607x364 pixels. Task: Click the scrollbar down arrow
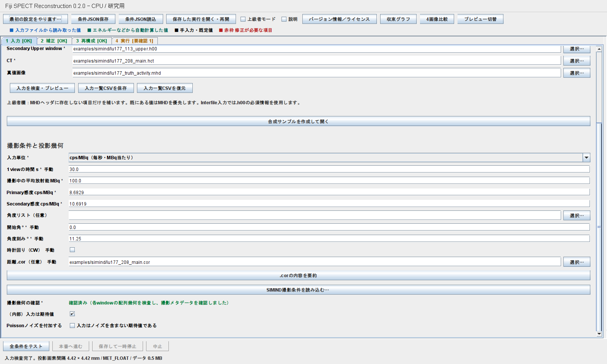(x=599, y=334)
